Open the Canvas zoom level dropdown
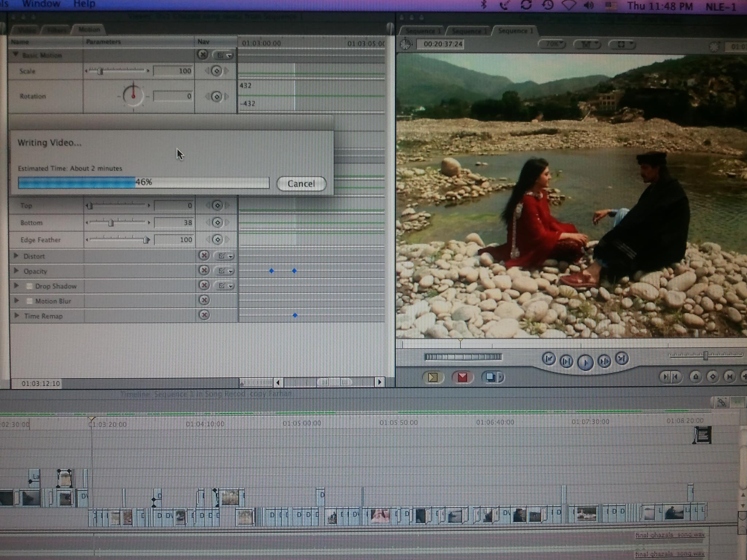Viewport: 747px width, 560px height. coord(552,44)
